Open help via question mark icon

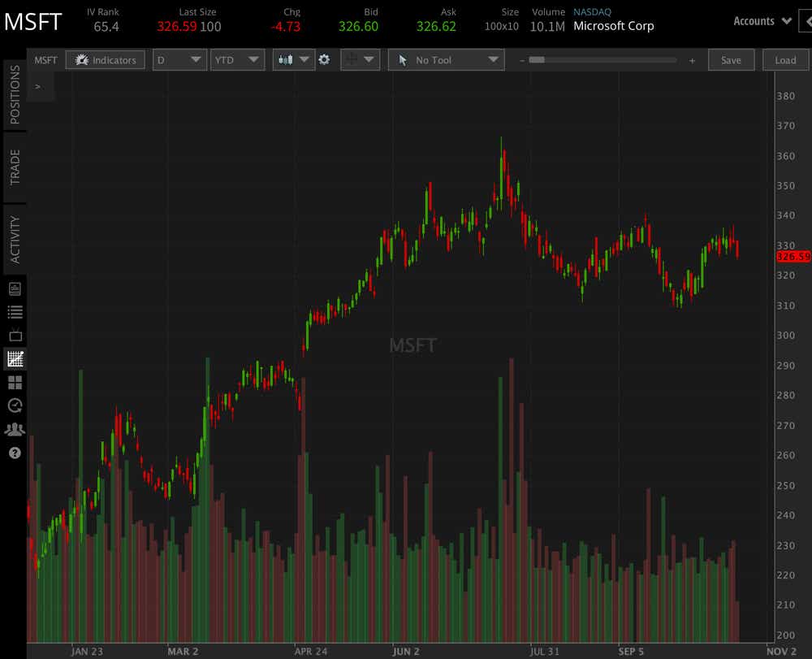tap(13, 453)
